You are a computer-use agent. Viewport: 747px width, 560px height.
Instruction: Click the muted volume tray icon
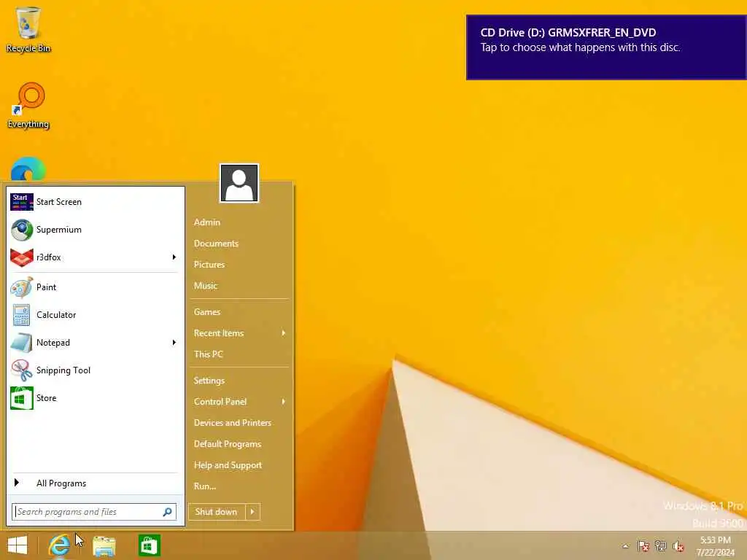(678, 546)
